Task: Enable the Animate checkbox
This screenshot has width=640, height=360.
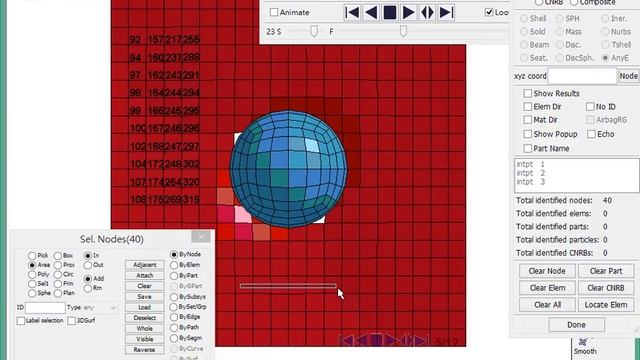Action: click(274, 12)
